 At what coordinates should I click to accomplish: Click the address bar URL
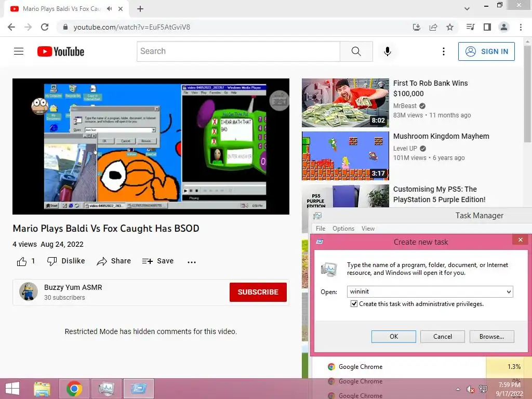tap(131, 27)
